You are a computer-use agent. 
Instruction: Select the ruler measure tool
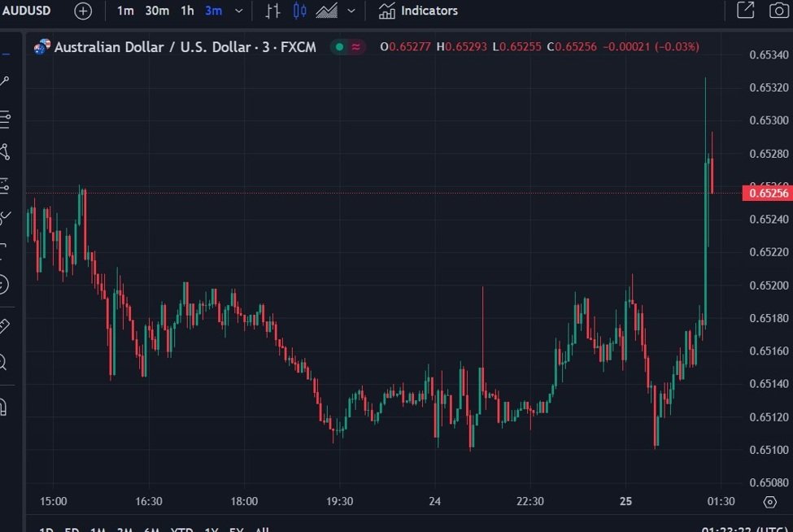(4, 326)
